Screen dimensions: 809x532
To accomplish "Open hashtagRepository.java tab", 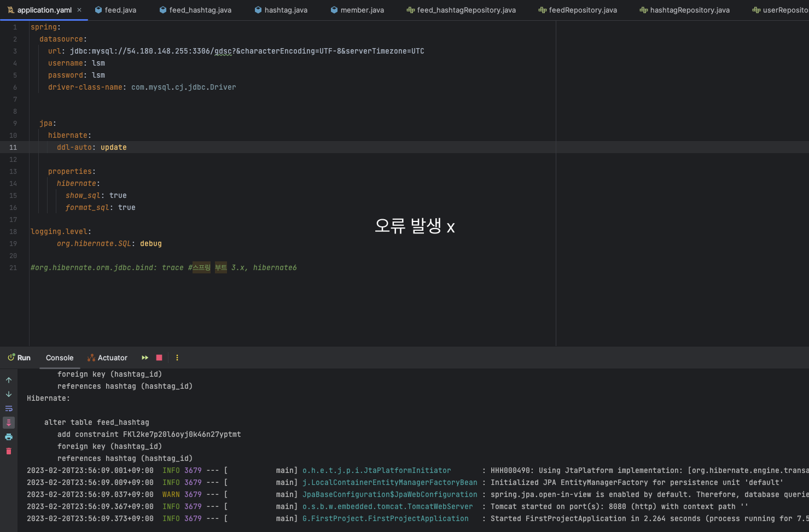I will tap(684, 10).
